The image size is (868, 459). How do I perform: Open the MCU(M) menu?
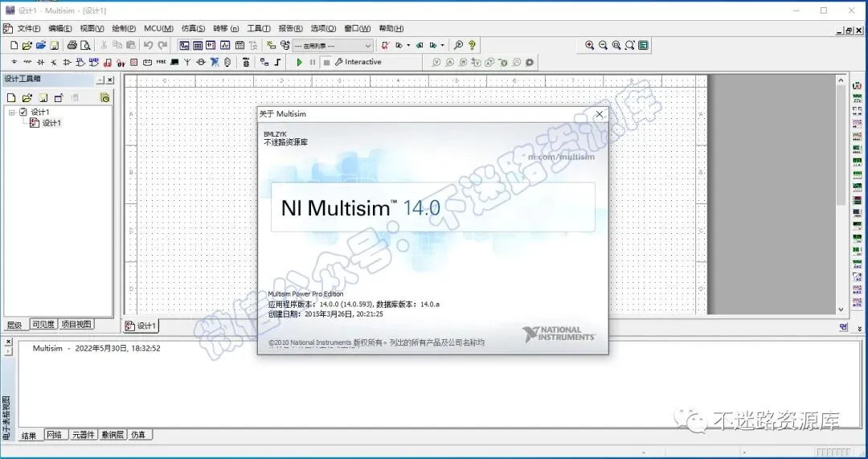(x=159, y=28)
